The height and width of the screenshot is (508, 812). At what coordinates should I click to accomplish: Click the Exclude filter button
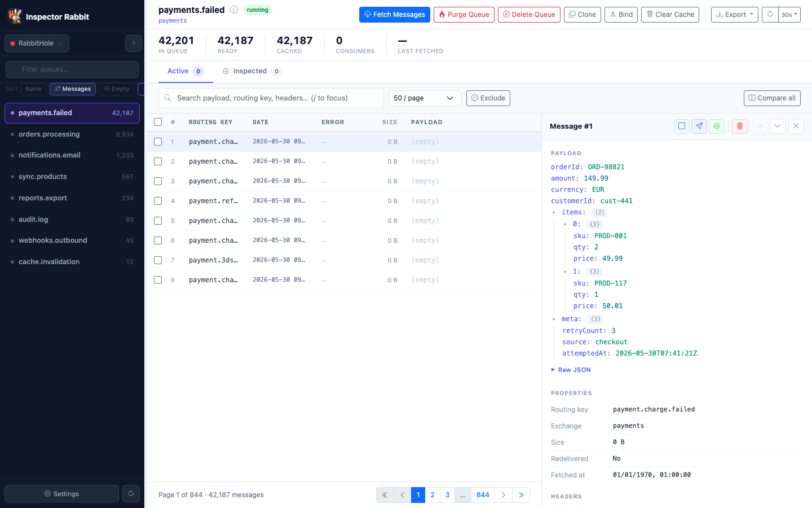tap(488, 98)
